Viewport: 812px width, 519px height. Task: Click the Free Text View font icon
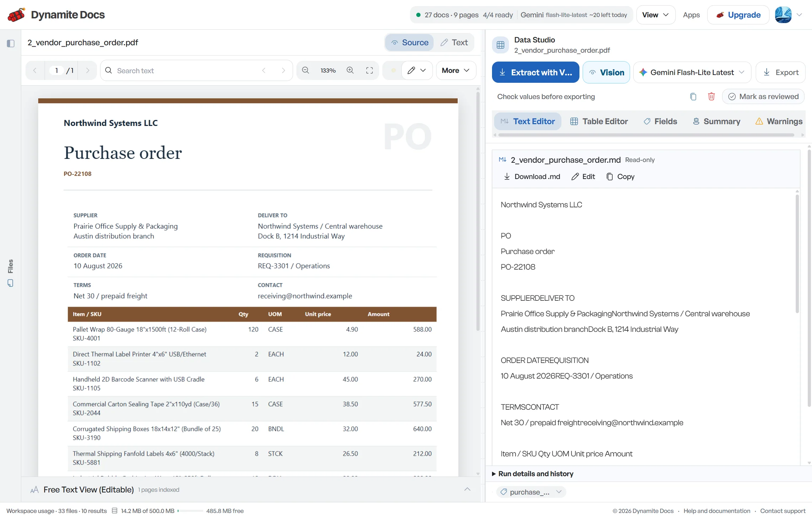[34, 490]
